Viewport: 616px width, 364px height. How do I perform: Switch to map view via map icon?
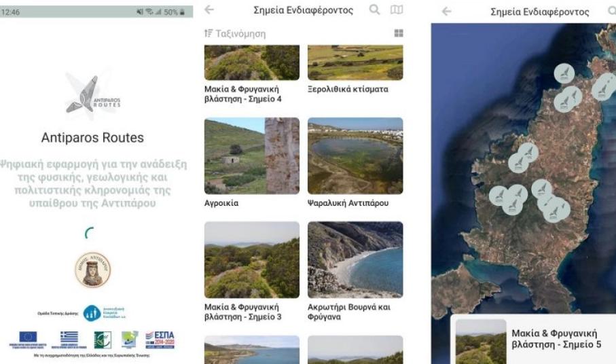[395, 11]
